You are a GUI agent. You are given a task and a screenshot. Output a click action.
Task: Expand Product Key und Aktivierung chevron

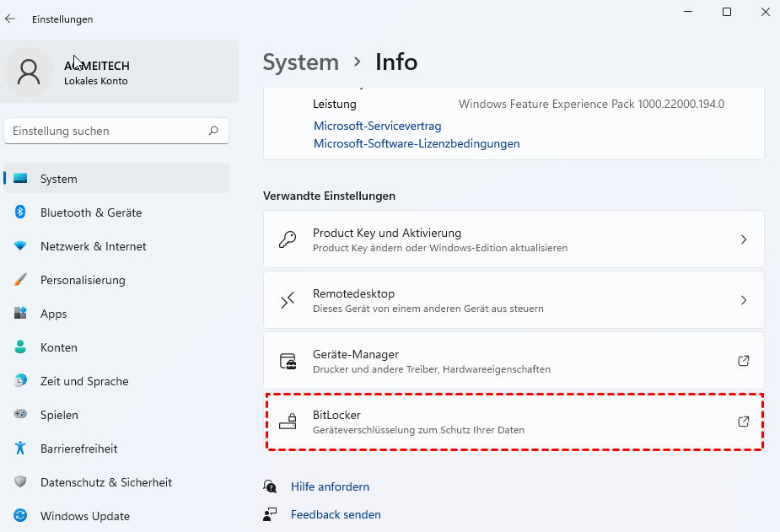click(744, 239)
